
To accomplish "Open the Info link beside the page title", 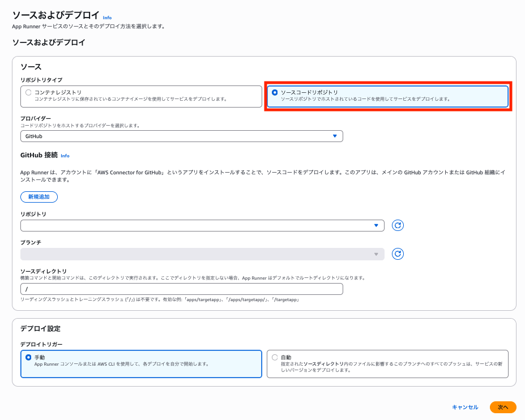I will [x=107, y=18].
